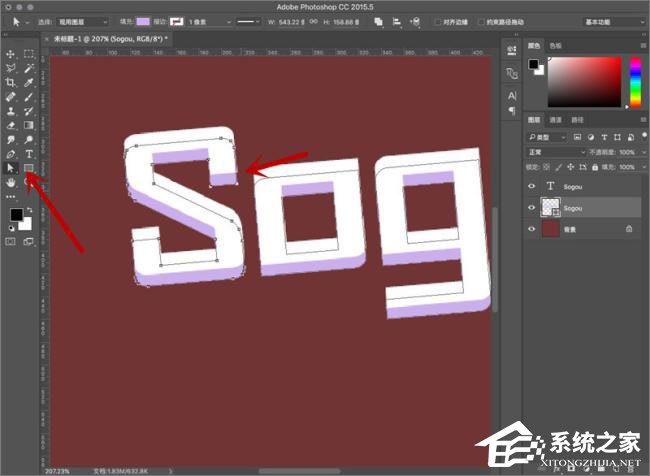Image resolution: width=650 pixels, height=476 pixels.
Task: Click the purple fill color swatch
Action: coord(144,21)
